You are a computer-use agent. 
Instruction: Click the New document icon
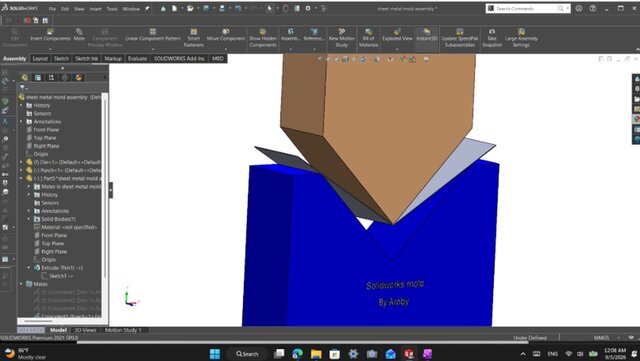pyautogui.click(x=174, y=8)
